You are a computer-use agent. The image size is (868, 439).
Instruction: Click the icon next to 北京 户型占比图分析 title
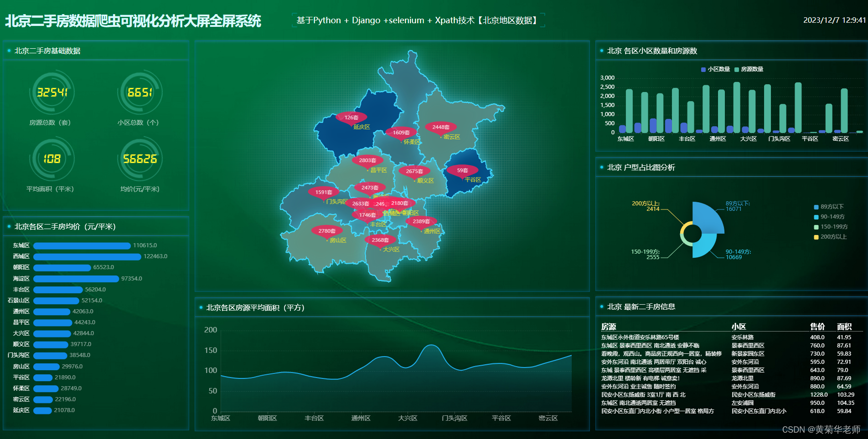[x=602, y=167]
